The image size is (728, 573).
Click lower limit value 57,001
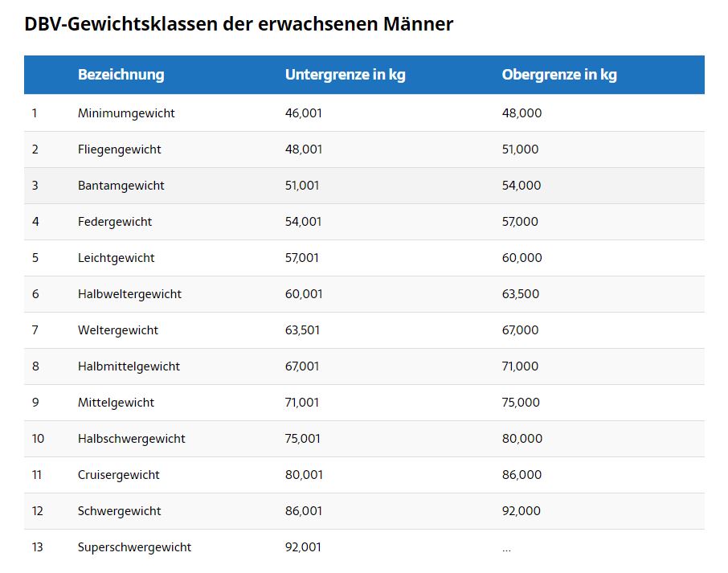click(302, 258)
